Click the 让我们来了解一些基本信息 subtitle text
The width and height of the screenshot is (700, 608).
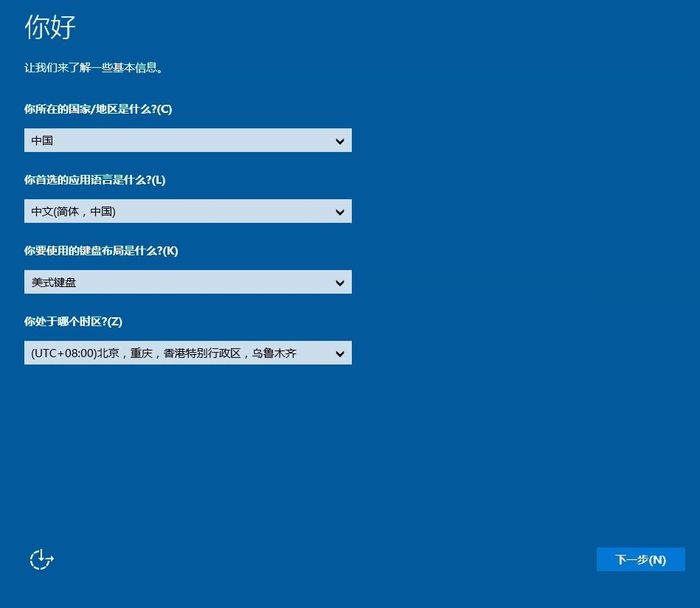tap(94, 68)
